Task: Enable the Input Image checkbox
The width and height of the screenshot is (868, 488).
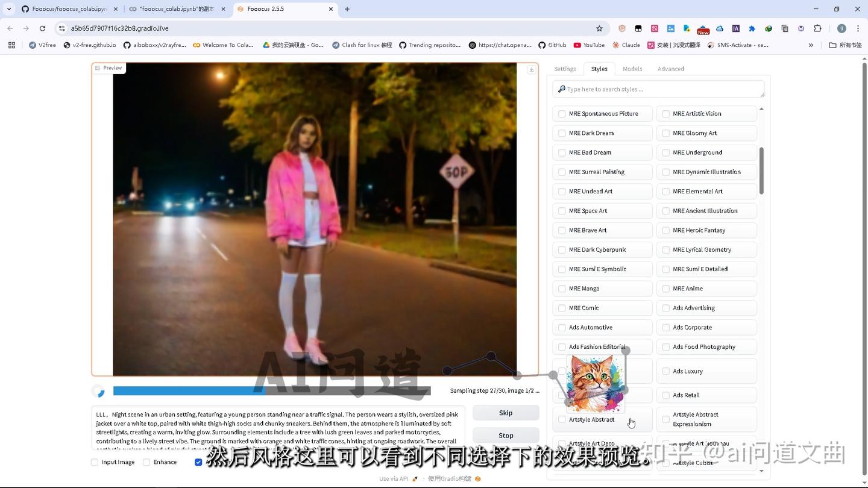Action: pos(95,462)
